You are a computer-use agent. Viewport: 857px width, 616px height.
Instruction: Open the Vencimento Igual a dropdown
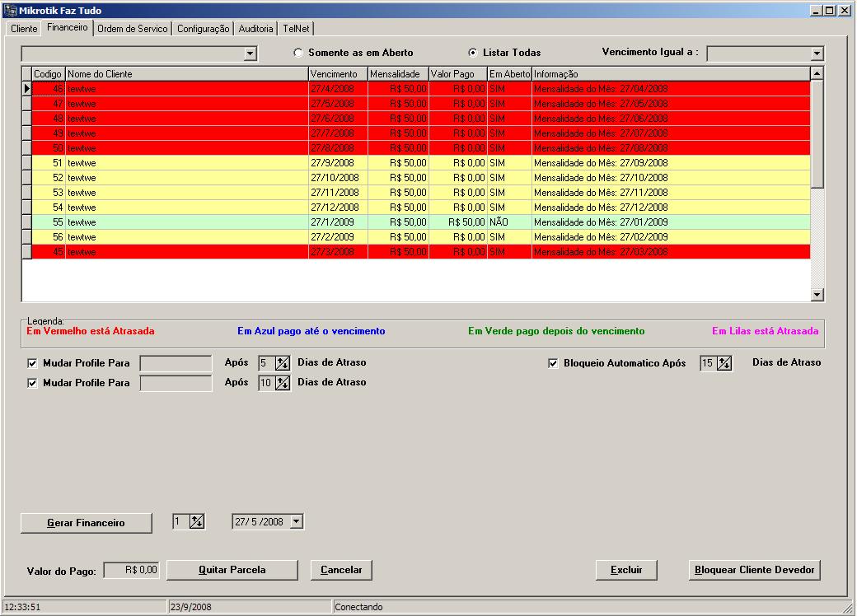(x=817, y=54)
